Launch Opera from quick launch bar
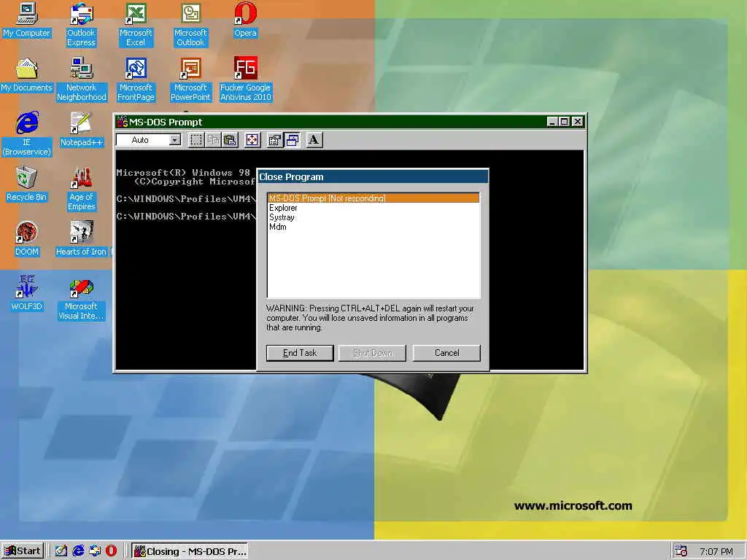This screenshot has height=560, width=747. click(111, 551)
